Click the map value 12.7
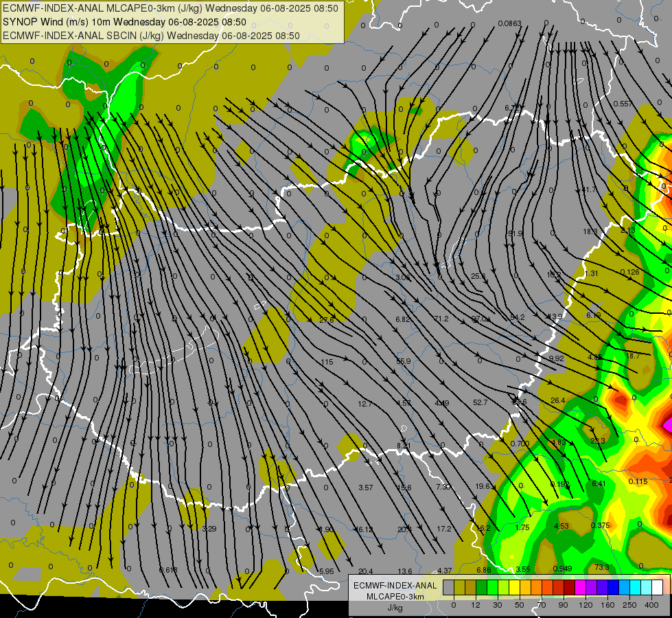This screenshot has height=618, width=672. [364, 404]
